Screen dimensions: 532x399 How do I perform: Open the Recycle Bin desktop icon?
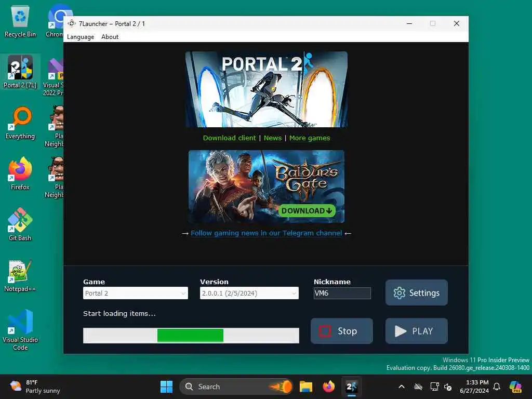[x=20, y=21]
